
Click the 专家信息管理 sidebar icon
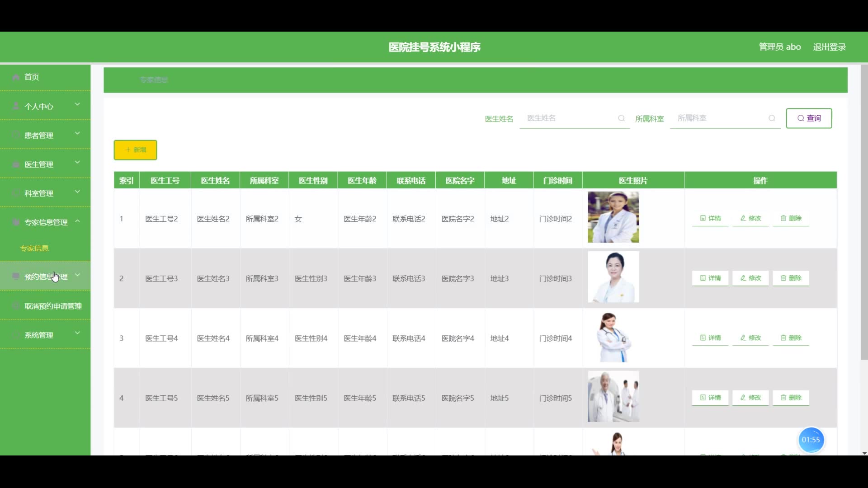tap(16, 222)
